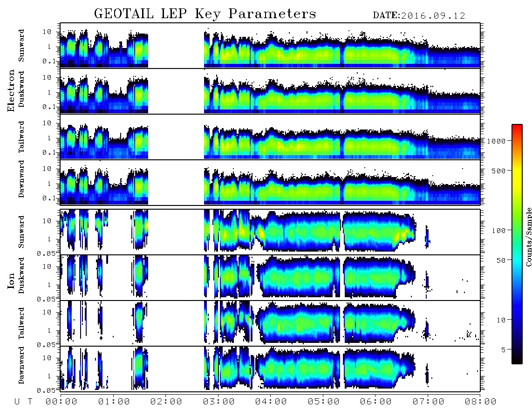Image resolution: width=532 pixels, height=410 pixels.
Task: Click the DATE:2016.09.12 label
Action: click(419, 16)
